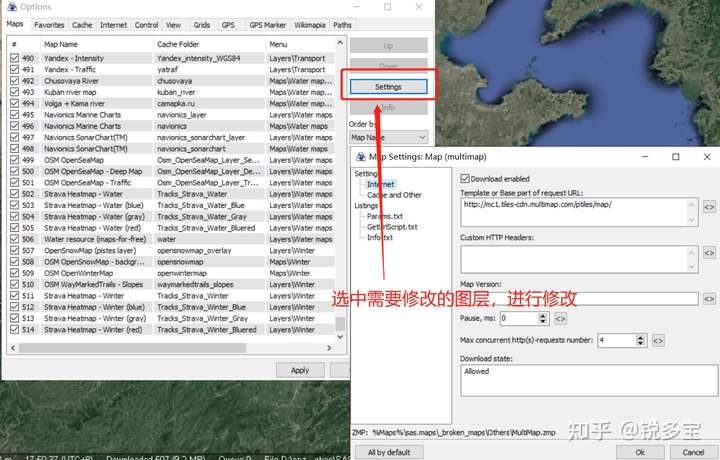The width and height of the screenshot is (720, 460).
Task: Click the opensnowmap_overlay cache folder cell
Action: (x=209, y=251)
